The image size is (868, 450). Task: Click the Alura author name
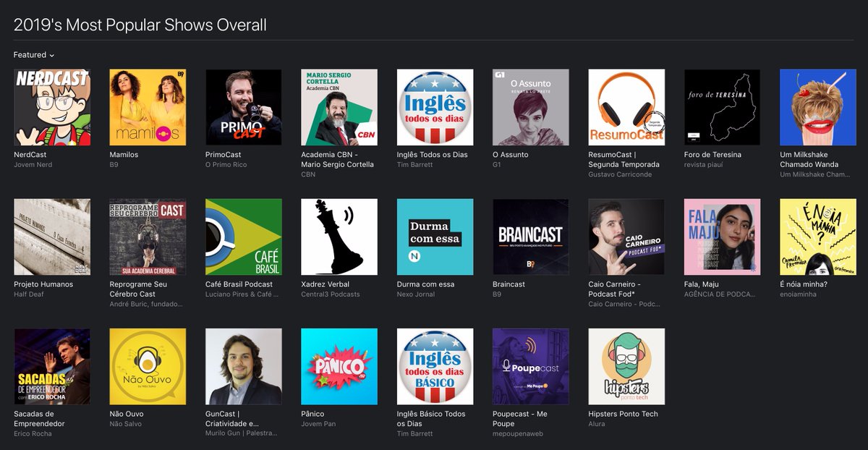point(597,424)
